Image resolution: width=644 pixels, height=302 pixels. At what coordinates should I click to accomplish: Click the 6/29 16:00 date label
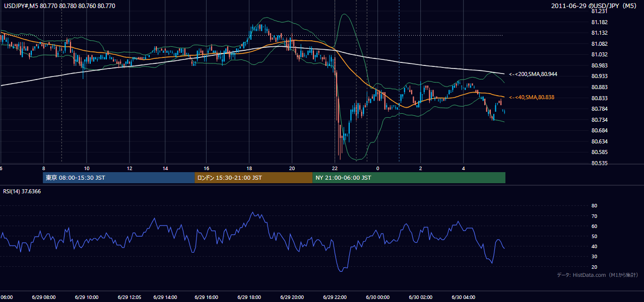tap(207, 297)
